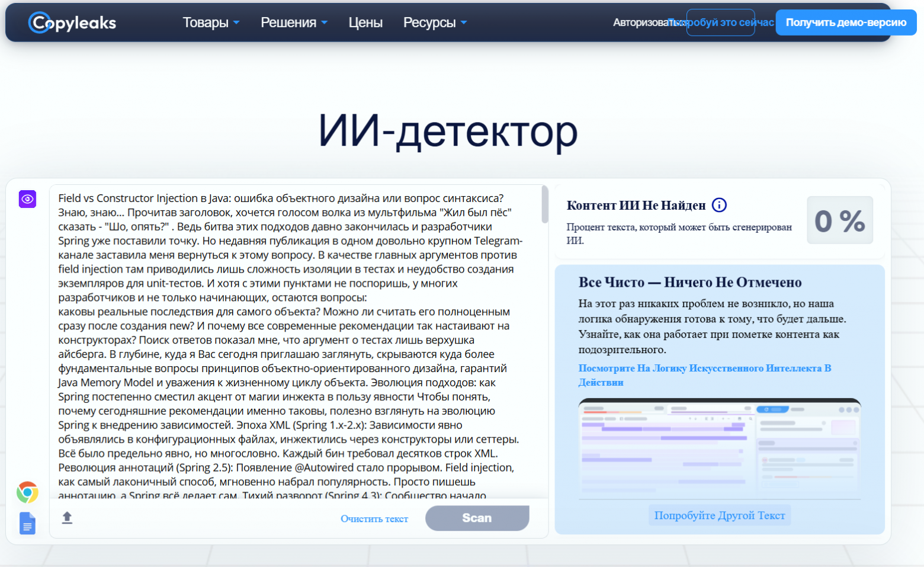This screenshot has width=924, height=567.
Task: Click the 0% AI score badge
Action: coord(839,220)
